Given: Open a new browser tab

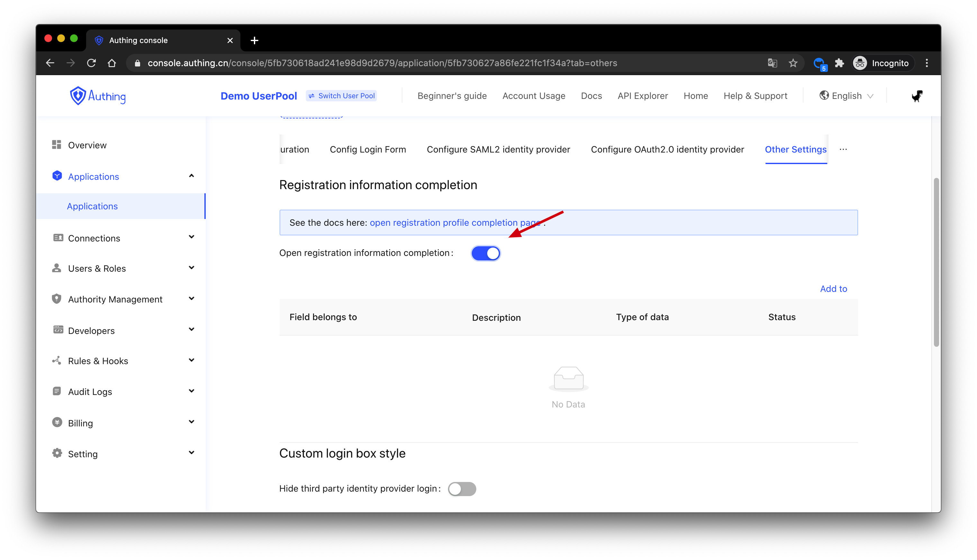Looking at the screenshot, I should 255,40.
